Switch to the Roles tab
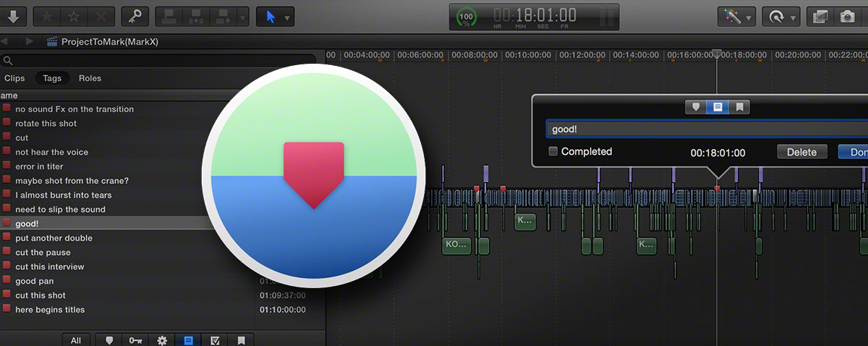The width and height of the screenshot is (868, 346). [90, 78]
